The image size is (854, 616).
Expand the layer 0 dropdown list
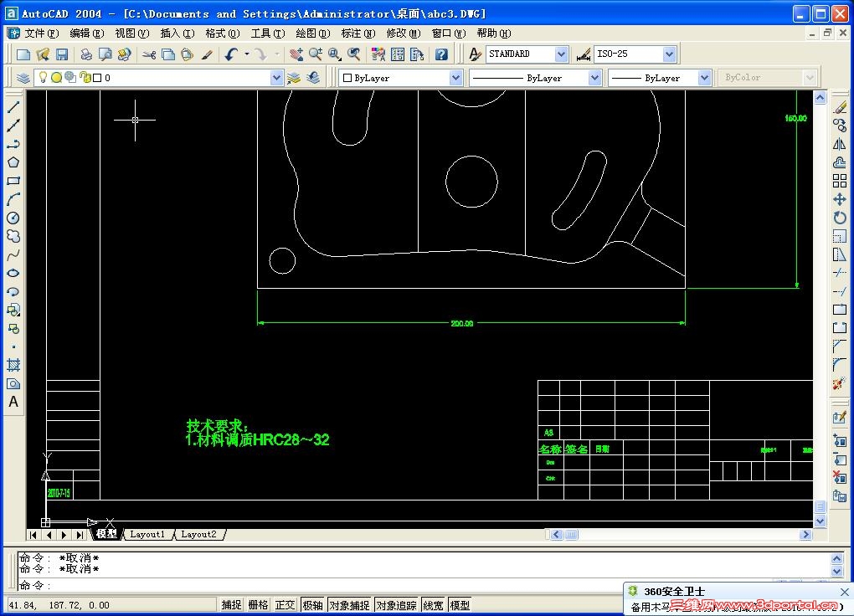(276, 78)
